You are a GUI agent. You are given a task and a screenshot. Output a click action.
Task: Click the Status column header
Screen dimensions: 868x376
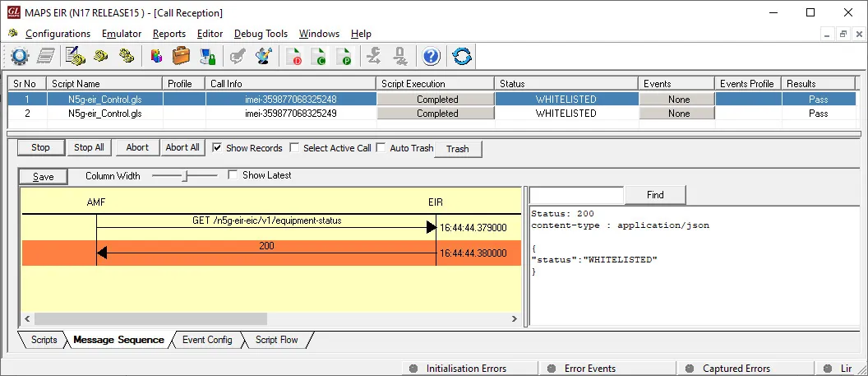[566, 84]
